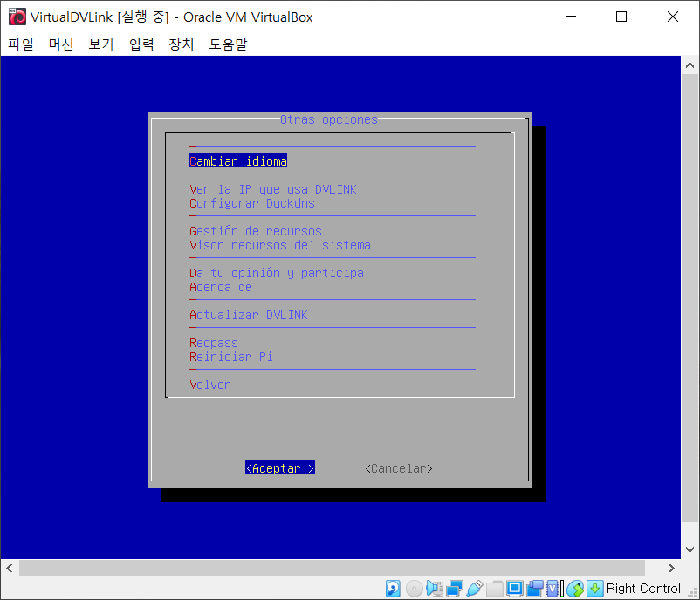Open the 머신 menu
The height and width of the screenshot is (600, 700).
tap(61, 44)
